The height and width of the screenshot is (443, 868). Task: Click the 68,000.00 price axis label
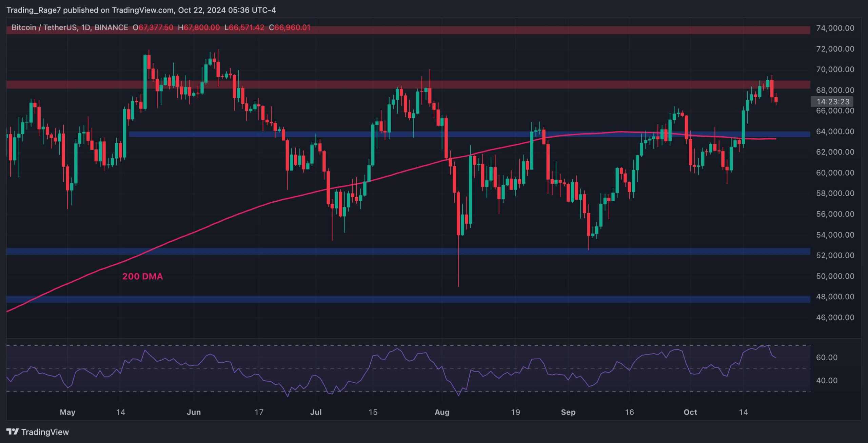(x=835, y=90)
